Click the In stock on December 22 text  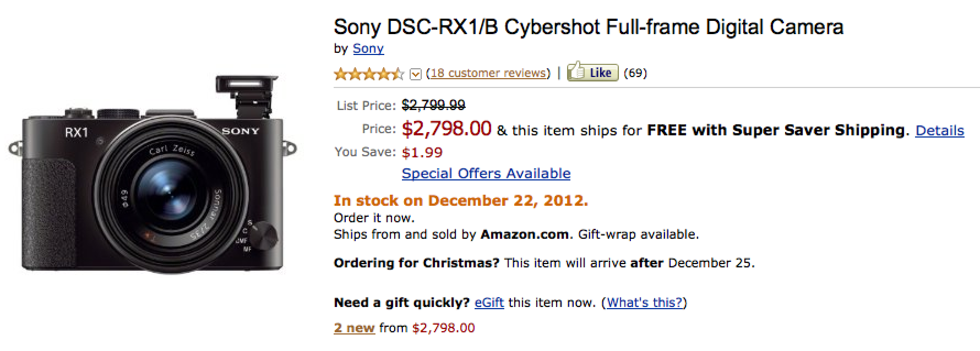[x=461, y=200]
